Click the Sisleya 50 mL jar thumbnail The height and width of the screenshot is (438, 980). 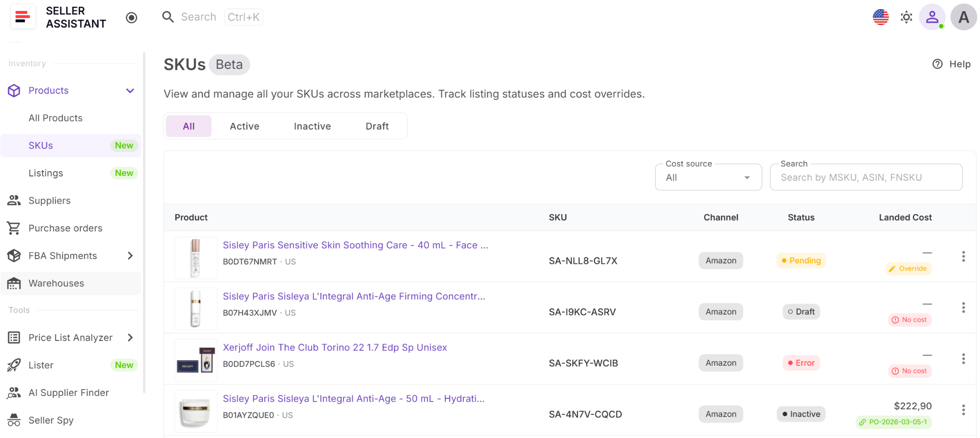pos(196,411)
